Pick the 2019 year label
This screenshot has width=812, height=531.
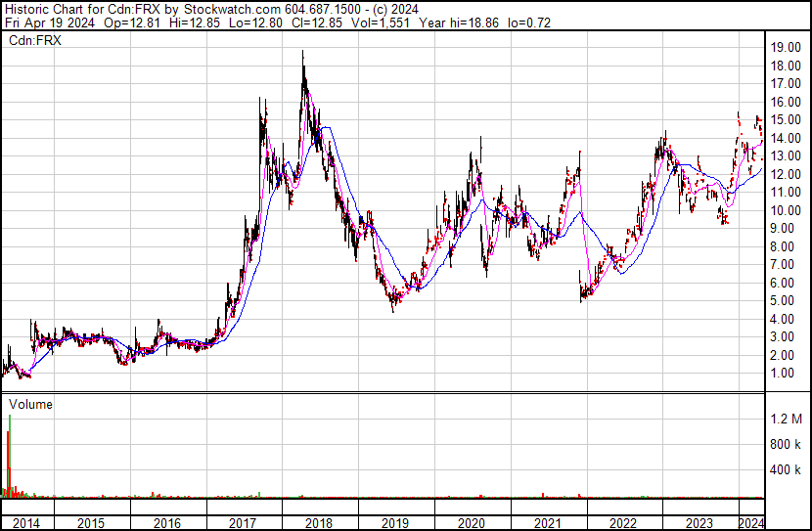click(395, 523)
